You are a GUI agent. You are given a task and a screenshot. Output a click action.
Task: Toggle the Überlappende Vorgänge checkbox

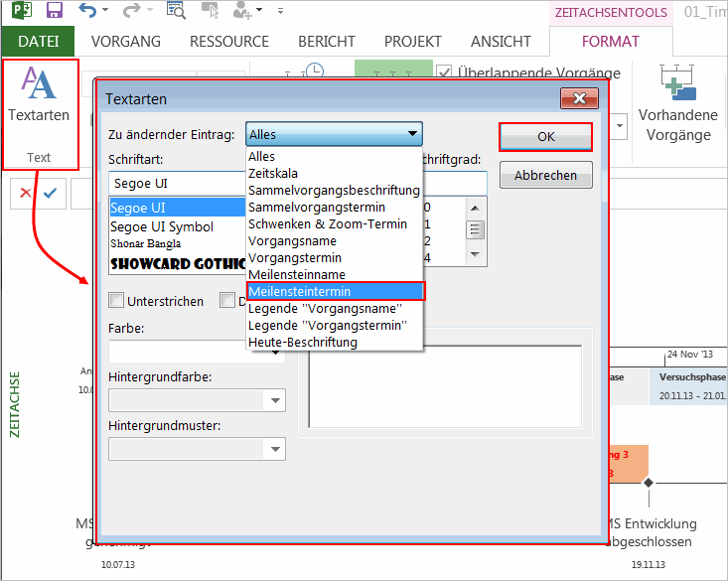(444, 73)
